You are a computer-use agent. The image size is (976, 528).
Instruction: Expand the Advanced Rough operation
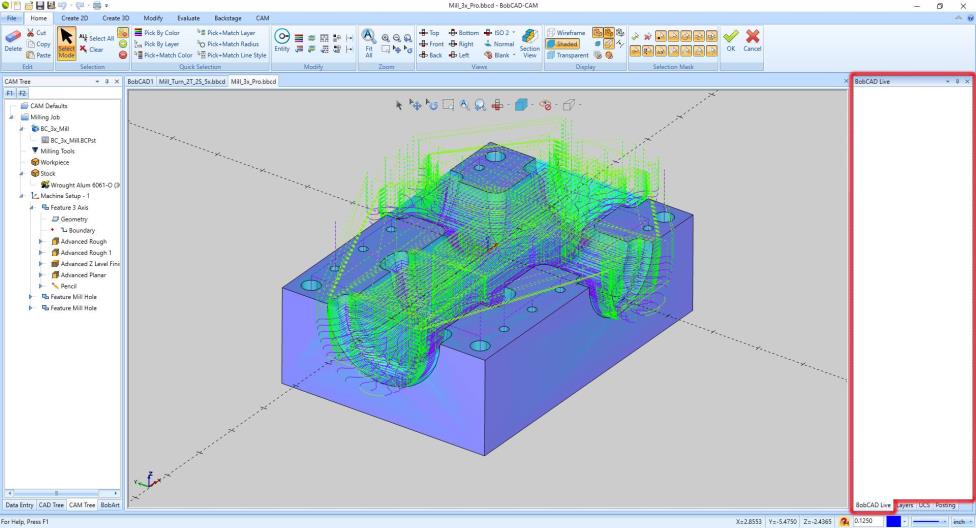(41, 242)
